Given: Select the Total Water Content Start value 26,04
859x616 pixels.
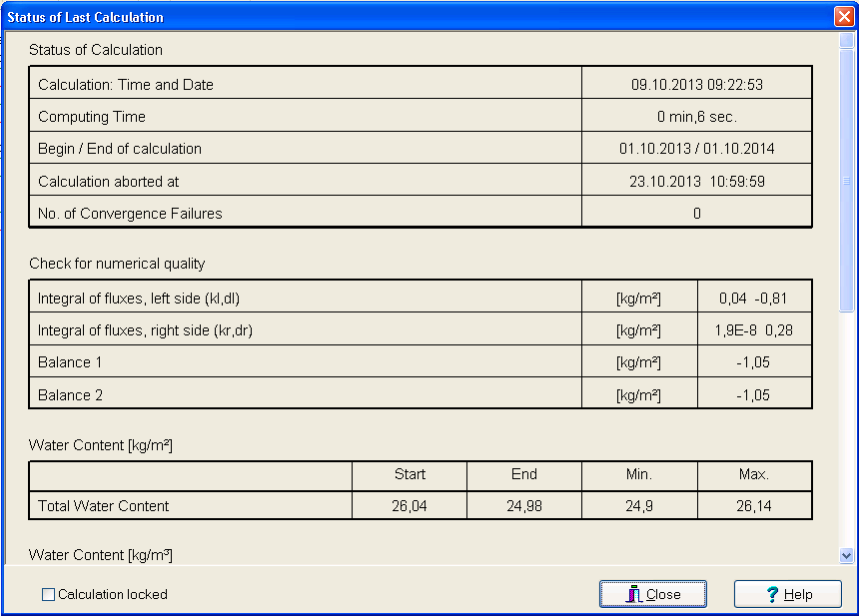Looking at the screenshot, I should (x=409, y=503).
